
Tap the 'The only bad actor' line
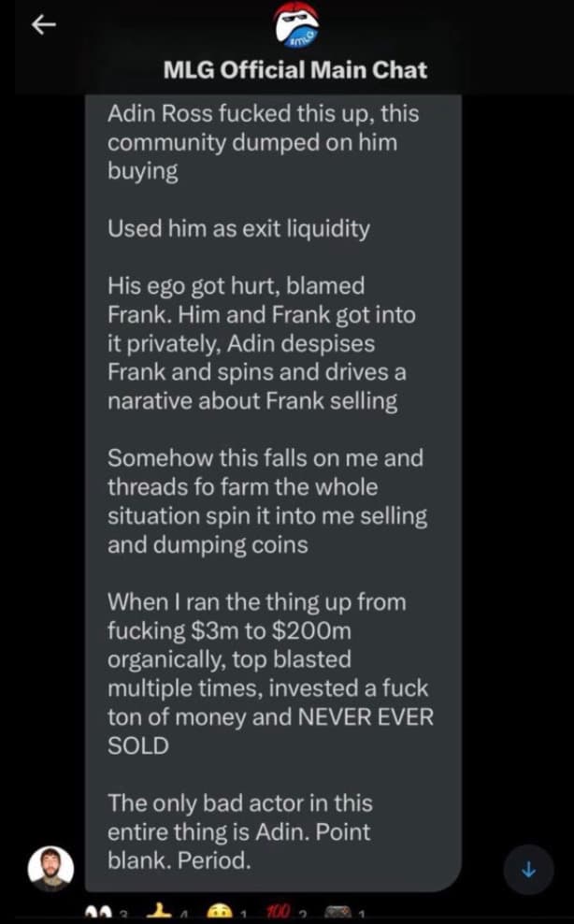[239, 802]
